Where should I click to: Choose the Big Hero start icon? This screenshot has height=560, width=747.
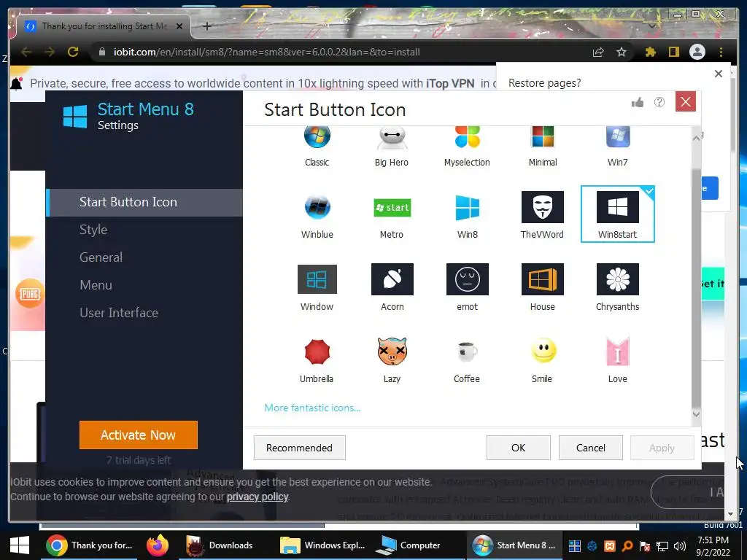click(392, 145)
